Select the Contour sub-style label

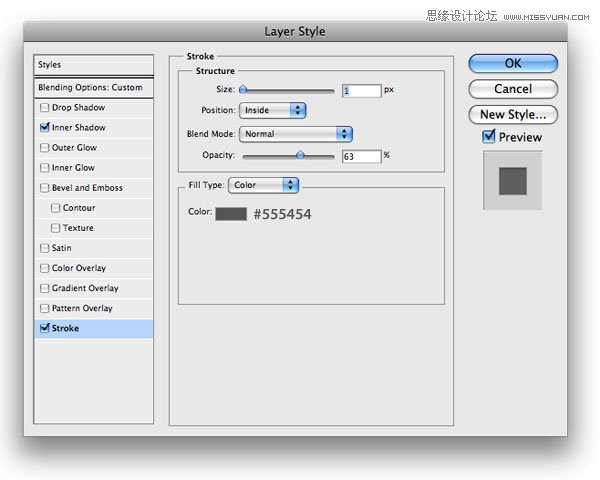[79, 208]
